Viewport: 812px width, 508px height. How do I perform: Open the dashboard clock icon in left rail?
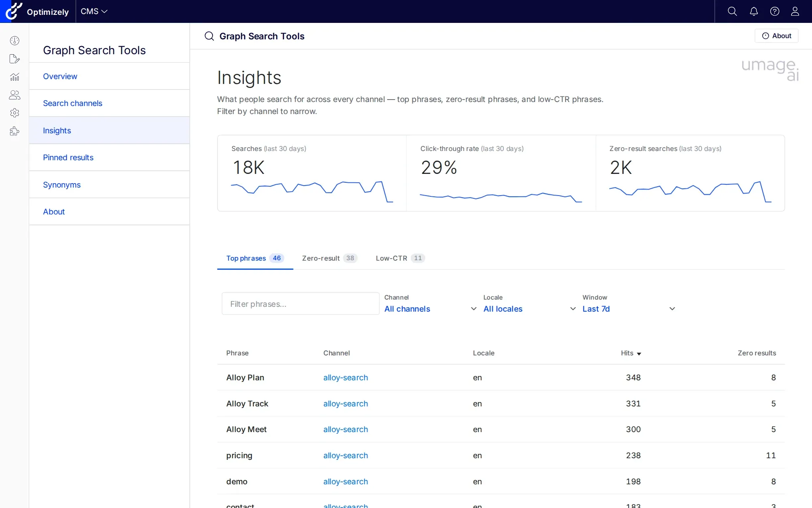point(14,41)
